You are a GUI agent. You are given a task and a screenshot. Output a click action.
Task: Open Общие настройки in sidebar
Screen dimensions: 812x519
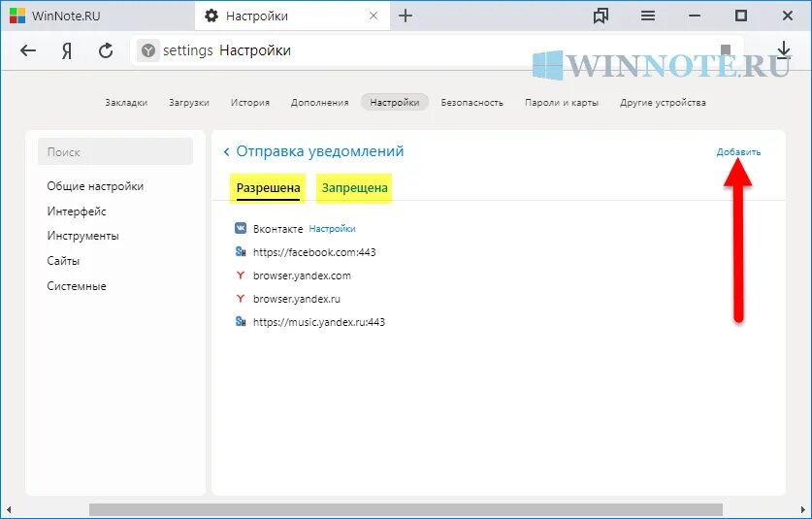click(x=95, y=186)
